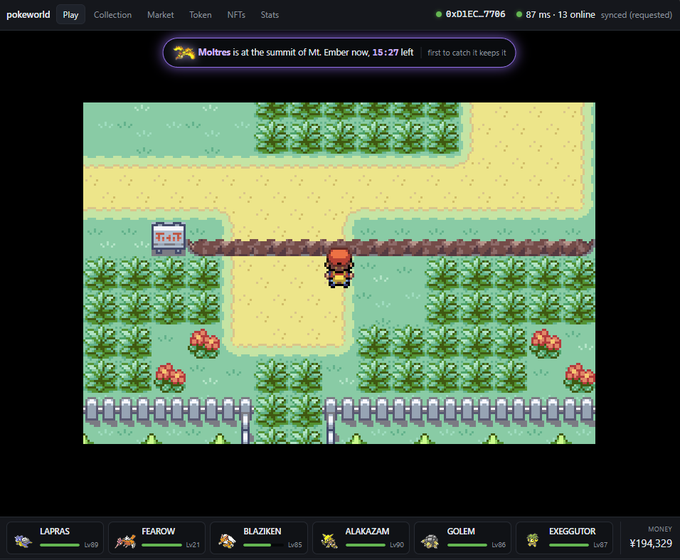
Task: Click the route signpost in the game
Action: tap(169, 238)
